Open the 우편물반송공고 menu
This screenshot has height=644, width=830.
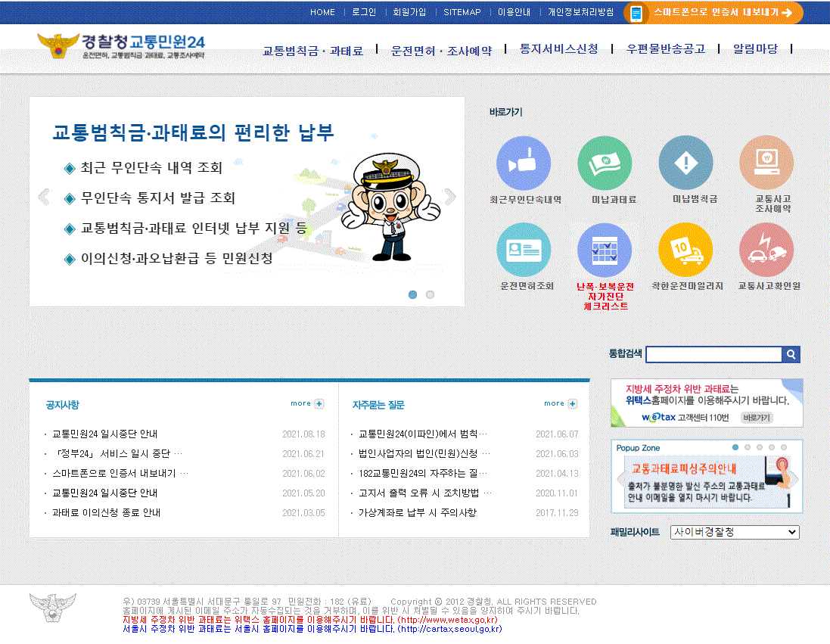point(666,48)
